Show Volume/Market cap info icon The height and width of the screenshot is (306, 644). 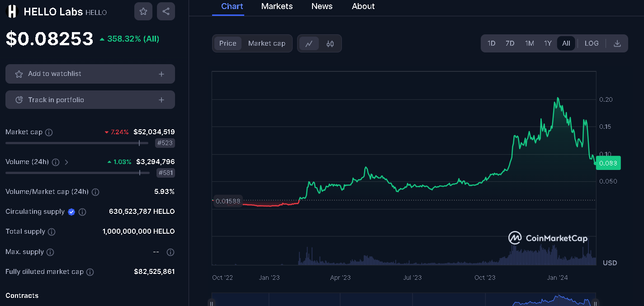[x=95, y=192]
